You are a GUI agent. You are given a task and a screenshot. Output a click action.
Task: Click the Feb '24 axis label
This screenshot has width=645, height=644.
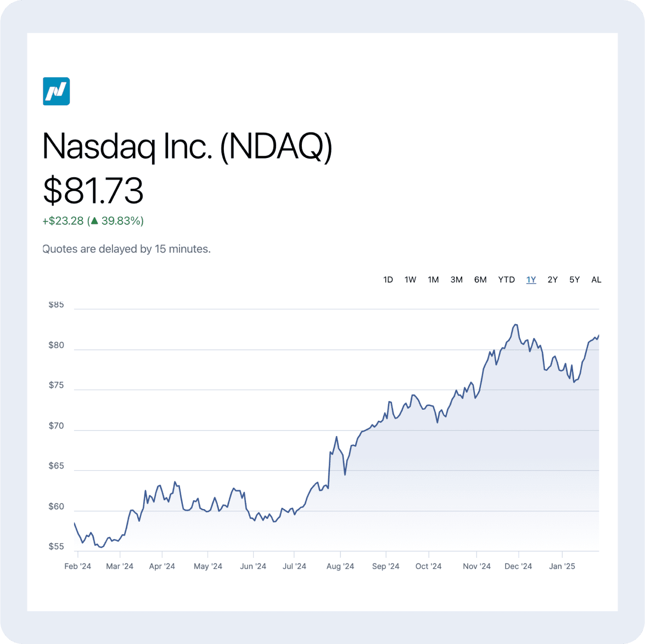pyautogui.click(x=77, y=566)
